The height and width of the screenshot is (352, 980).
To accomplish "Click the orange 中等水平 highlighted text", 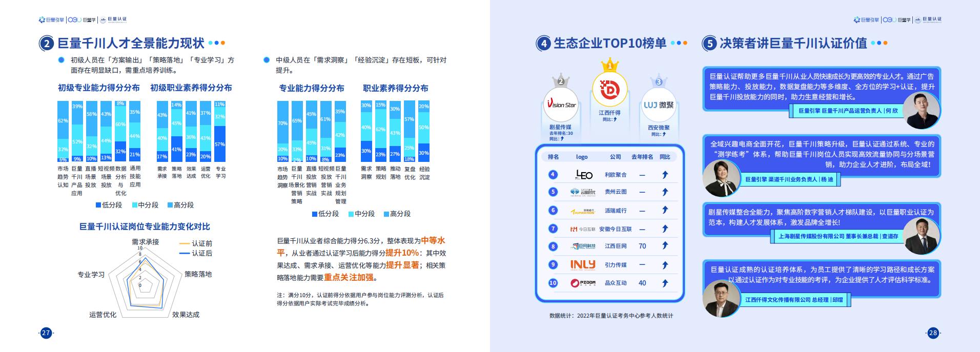I will coord(433,240).
